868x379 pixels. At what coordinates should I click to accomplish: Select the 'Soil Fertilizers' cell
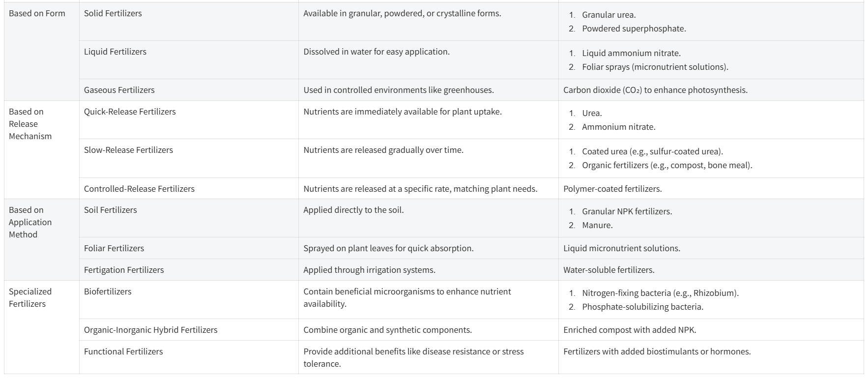pos(110,210)
